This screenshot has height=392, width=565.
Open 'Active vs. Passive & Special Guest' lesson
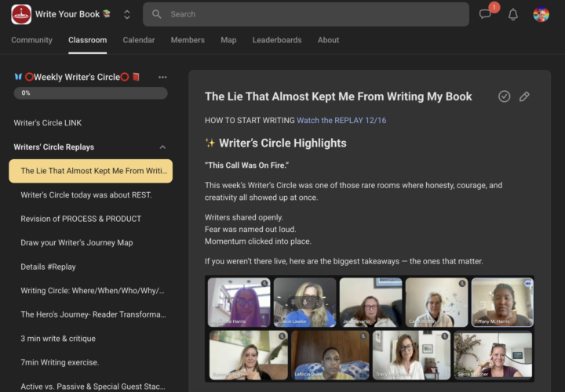tap(93, 387)
